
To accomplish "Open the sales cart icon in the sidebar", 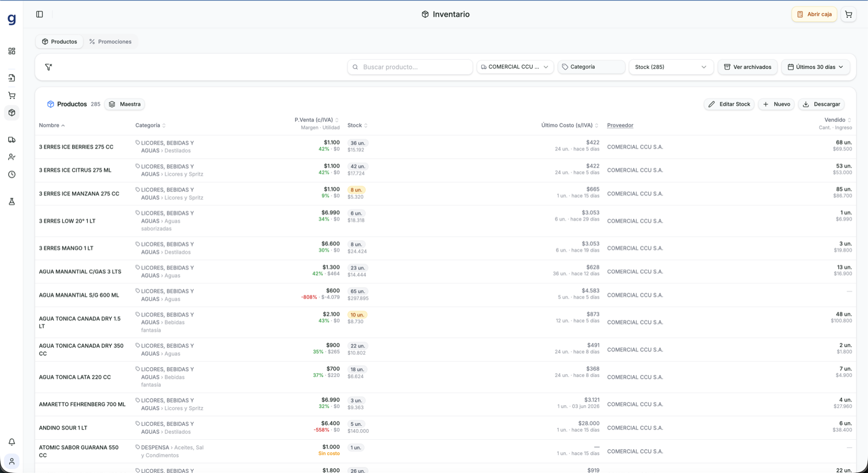I will click(11, 96).
